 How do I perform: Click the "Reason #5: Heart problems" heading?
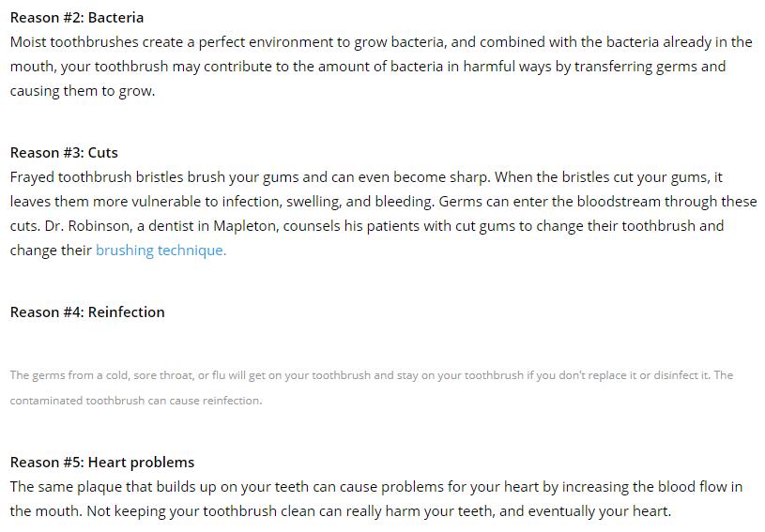[102, 463]
